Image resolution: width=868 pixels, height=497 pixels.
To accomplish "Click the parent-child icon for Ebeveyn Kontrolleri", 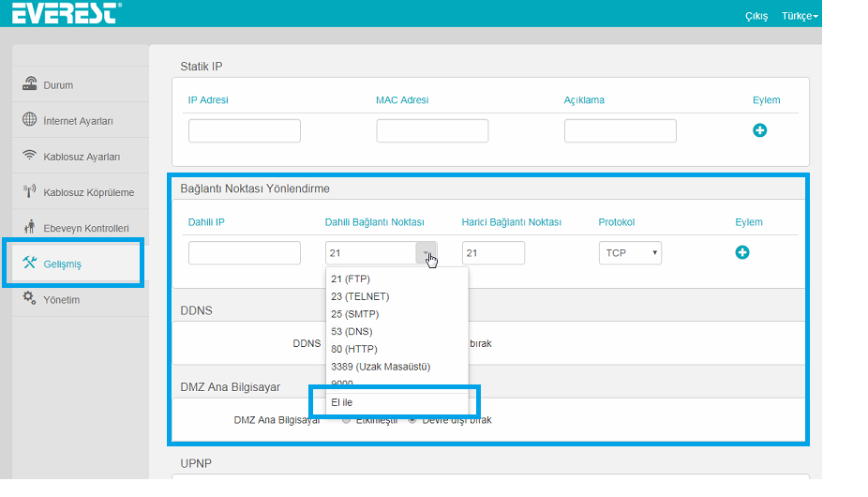I will [x=30, y=227].
